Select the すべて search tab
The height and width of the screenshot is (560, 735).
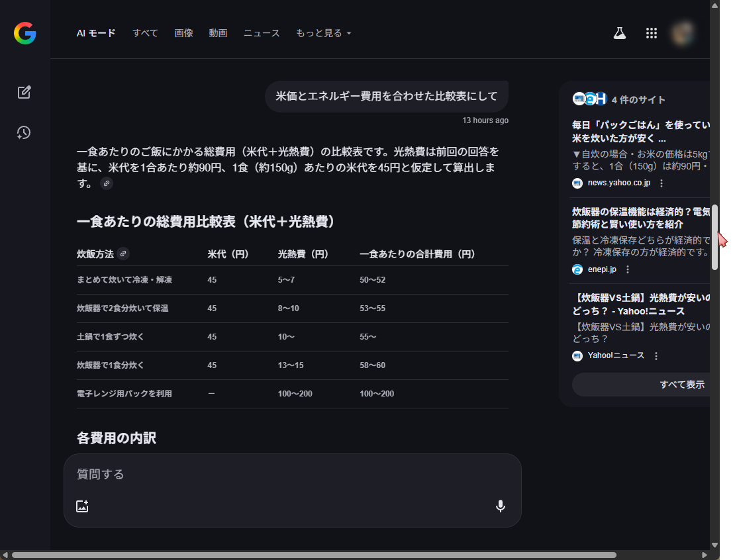click(145, 33)
